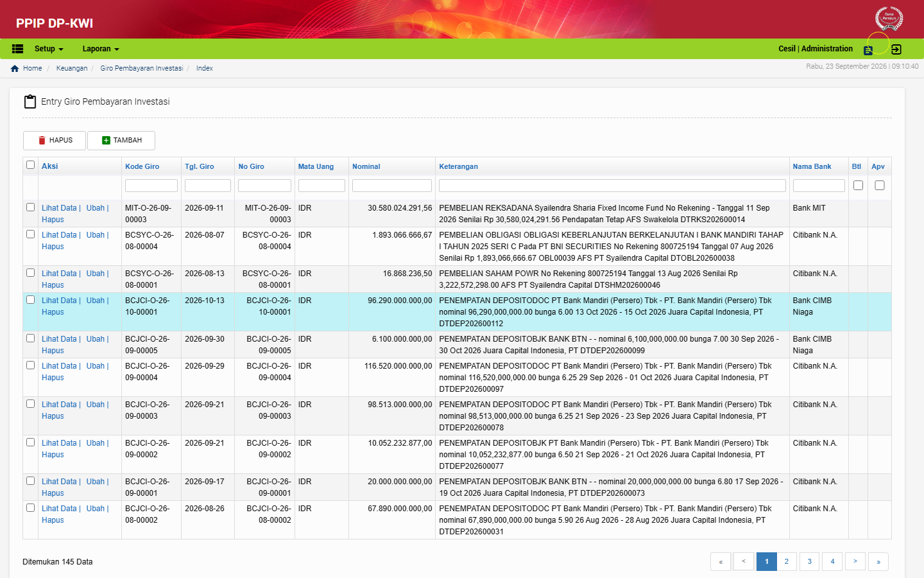This screenshot has width=924, height=578.
Task: Check the select-all checkbox in table header
Action: click(30, 165)
